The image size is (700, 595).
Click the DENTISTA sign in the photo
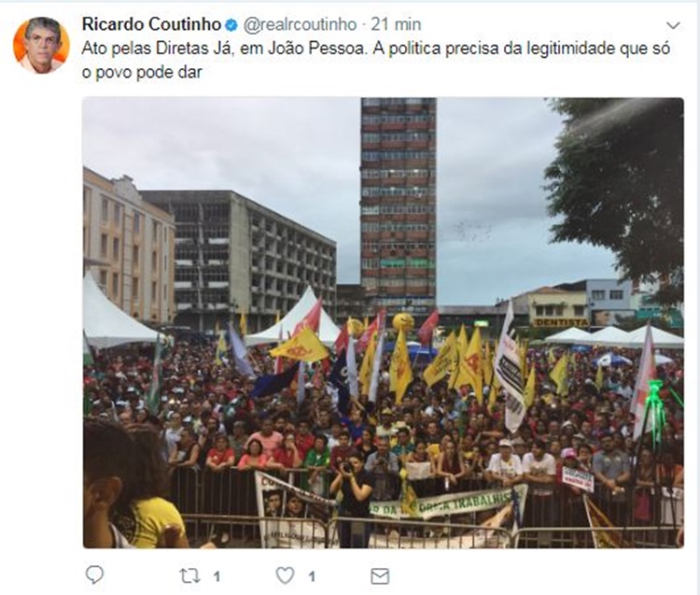561,322
